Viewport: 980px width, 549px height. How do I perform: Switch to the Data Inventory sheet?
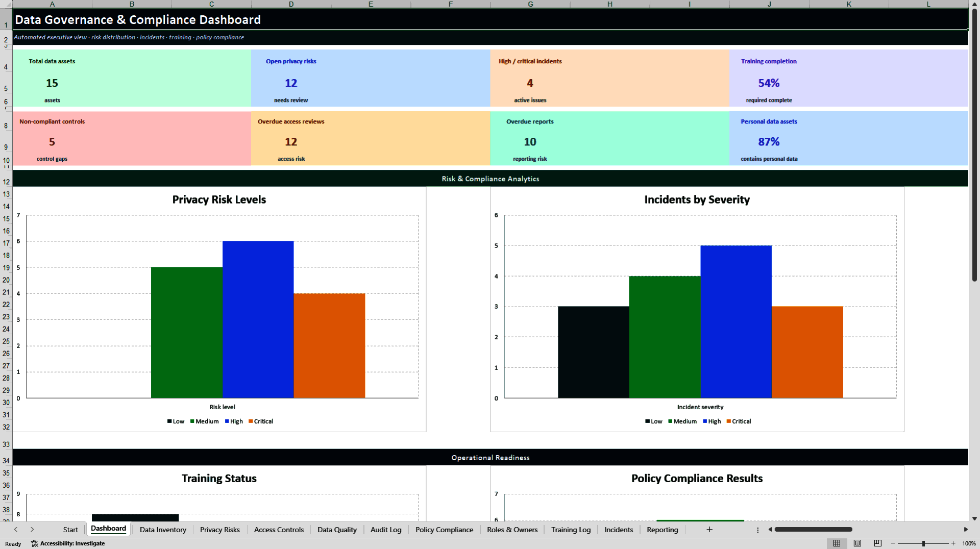pos(163,530)
